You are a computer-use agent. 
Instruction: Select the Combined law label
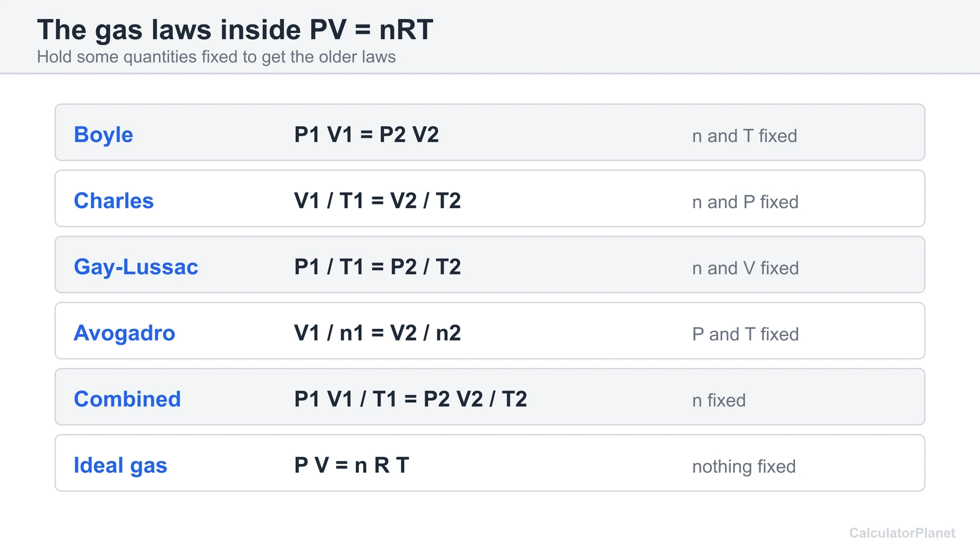[x=127, y=399]
